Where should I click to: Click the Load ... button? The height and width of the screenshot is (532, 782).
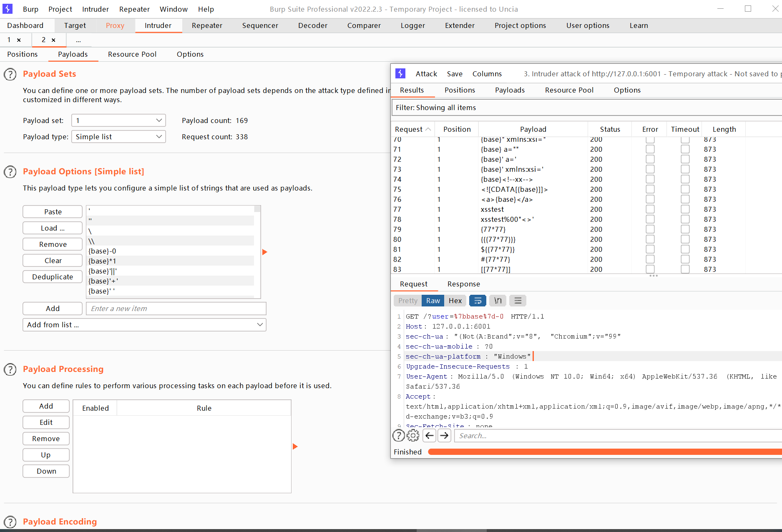click(x=53, y=228)
